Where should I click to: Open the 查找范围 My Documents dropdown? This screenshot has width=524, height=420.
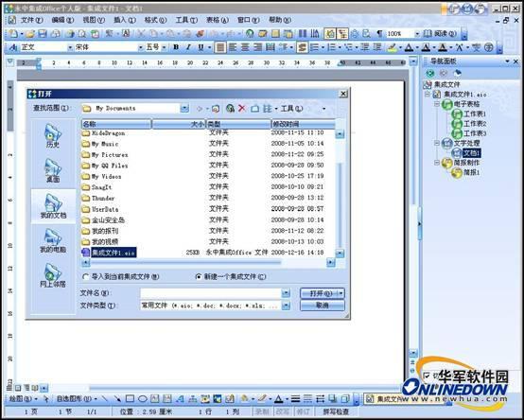coord(184,108)
